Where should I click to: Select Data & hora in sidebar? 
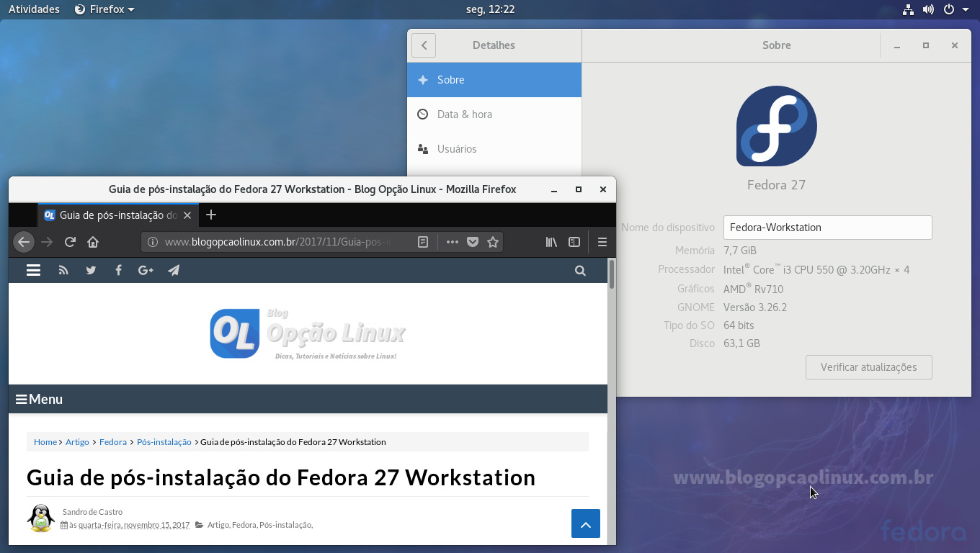[x=494, y=114]
